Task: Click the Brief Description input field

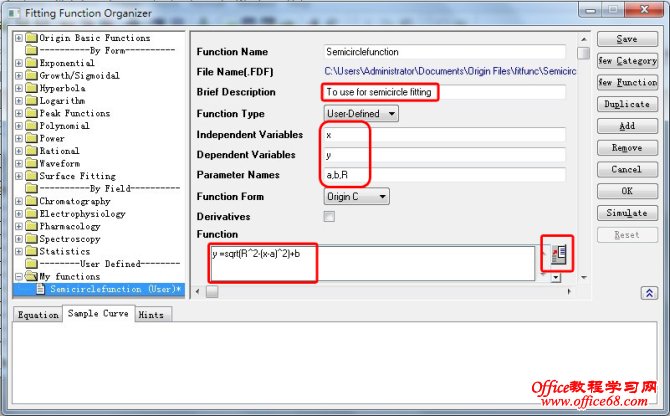Action: (x=444, y=92)
